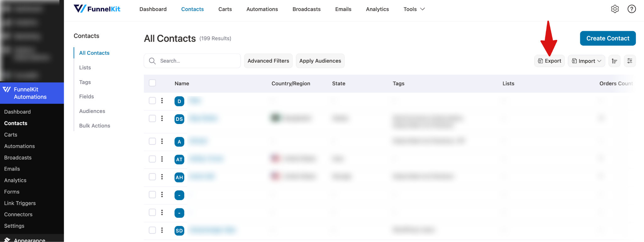Expand the Tools dropdown menu

click(x=414, y=9)
